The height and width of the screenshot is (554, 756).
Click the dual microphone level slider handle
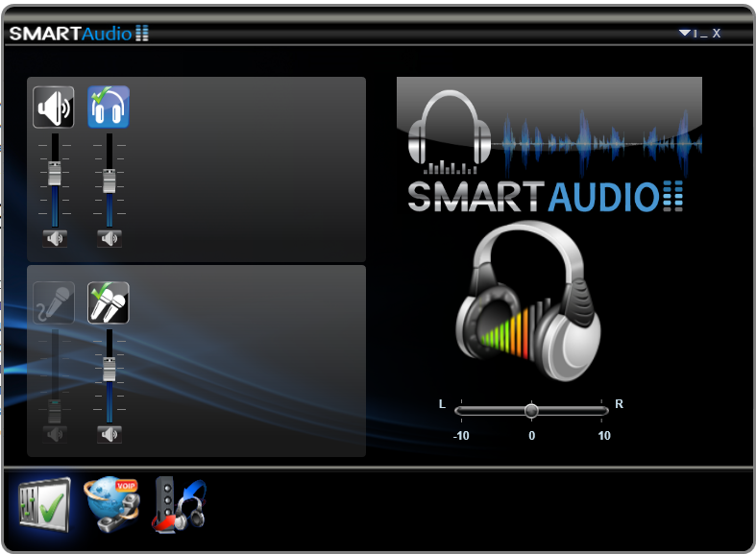coord(110,370)
